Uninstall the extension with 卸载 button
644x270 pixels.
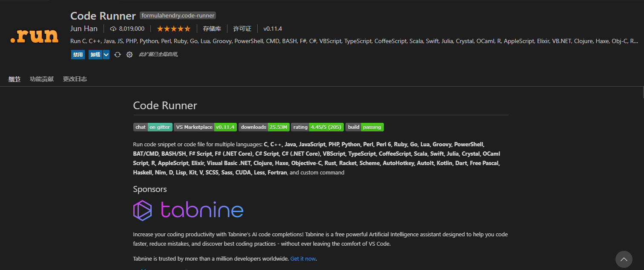click(95, 55)
